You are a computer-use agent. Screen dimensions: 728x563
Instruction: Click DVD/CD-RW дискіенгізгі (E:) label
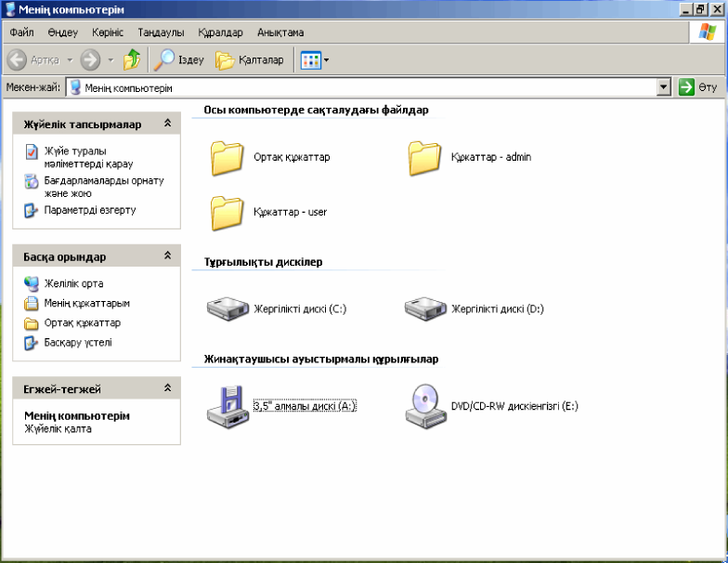pyautogui.click(x=514, y=406)
